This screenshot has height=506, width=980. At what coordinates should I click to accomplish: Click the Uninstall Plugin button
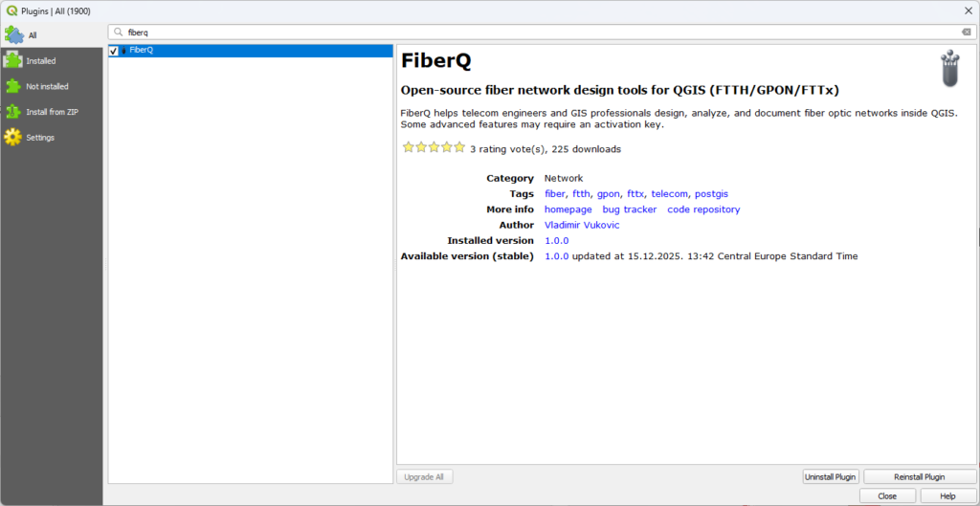point(831,476)
